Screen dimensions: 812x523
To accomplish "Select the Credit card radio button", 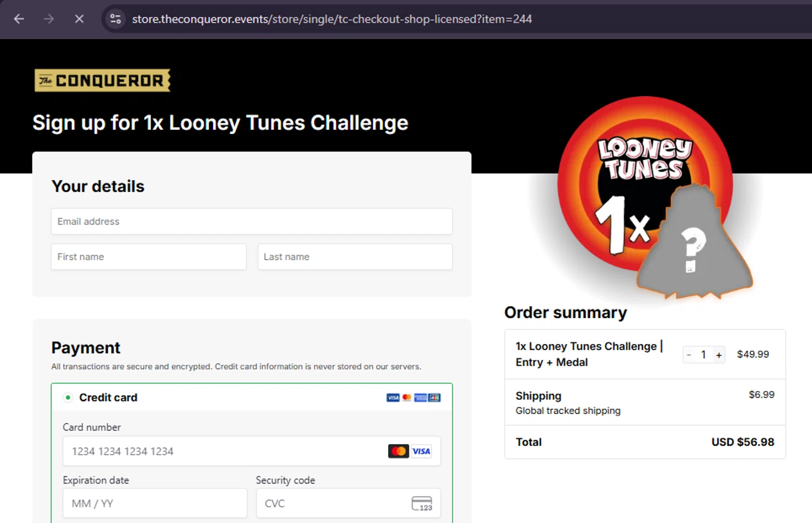I will click(x=68, y=398).
